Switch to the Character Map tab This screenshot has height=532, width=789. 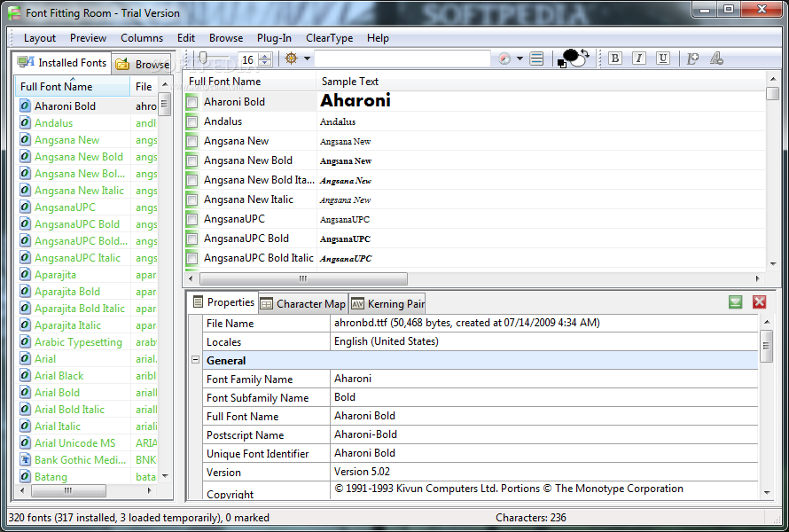[x=303, y=304]
